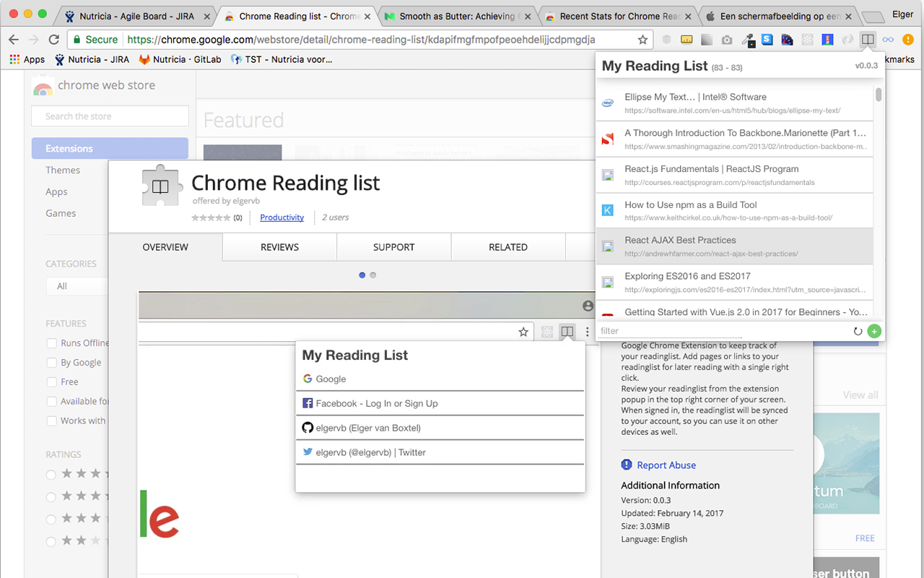Click the Search the store field
This screenshot has height=578, width=924.
pyautogui.click(x=110, y=116)
